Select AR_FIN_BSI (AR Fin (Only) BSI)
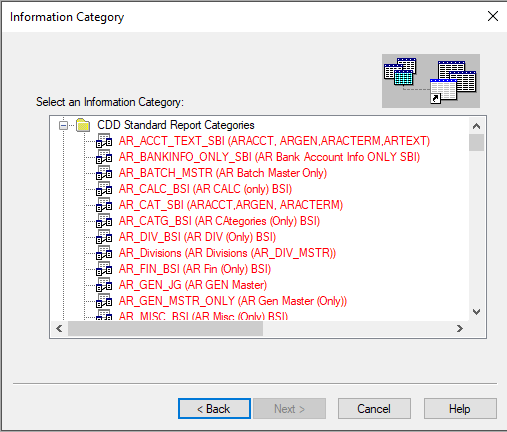Screen dimensions: 507x432 pos(195,269)
